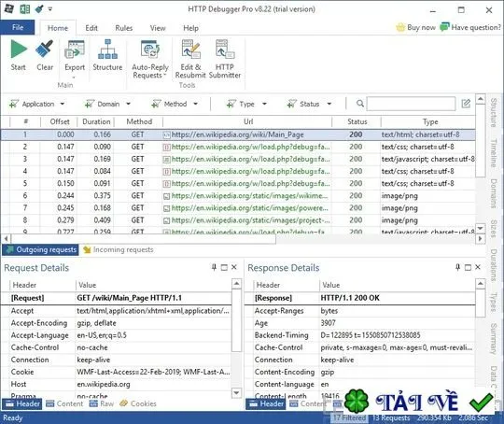Screen dimensions: 504x424
Task: Pin the Response Details panel
Action: [x=457, y=267]
